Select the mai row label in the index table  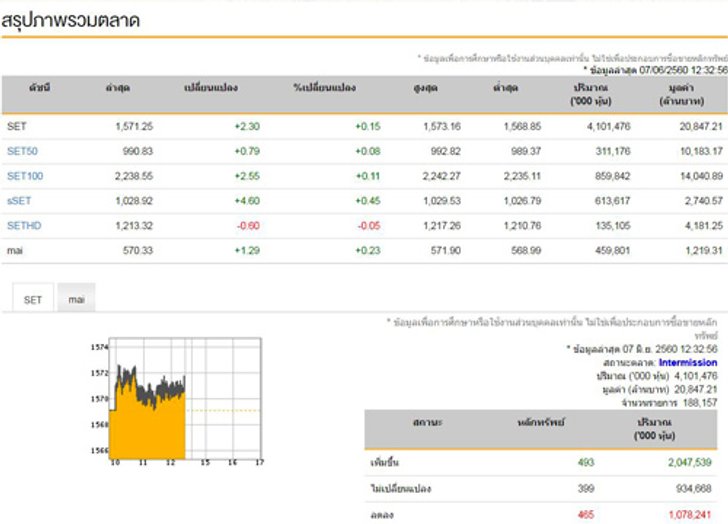(15, 251)
